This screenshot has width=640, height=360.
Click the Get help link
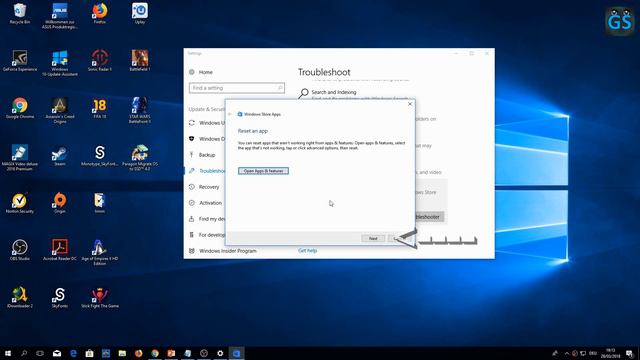(x=307, y=251)
